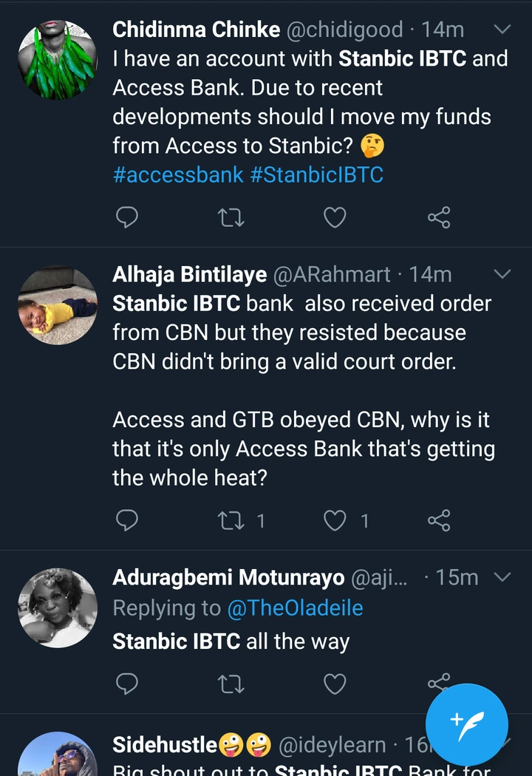Share Chidinma Chinke's tweet
This screenshot has height=776, width=532.
click(439, 217)
